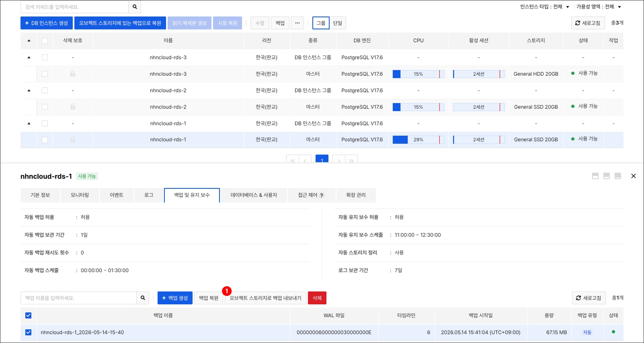Click the backup name search magnifier icon
This screenshot has width=644, height=343.
(143, 298)
